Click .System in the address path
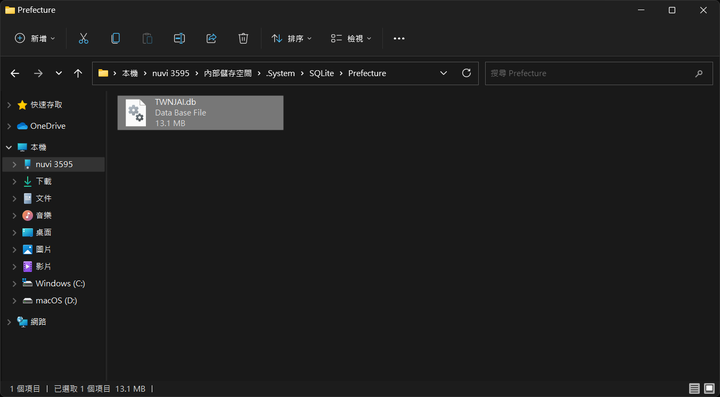This screenshot has width=720, height=397. [280, 73]
